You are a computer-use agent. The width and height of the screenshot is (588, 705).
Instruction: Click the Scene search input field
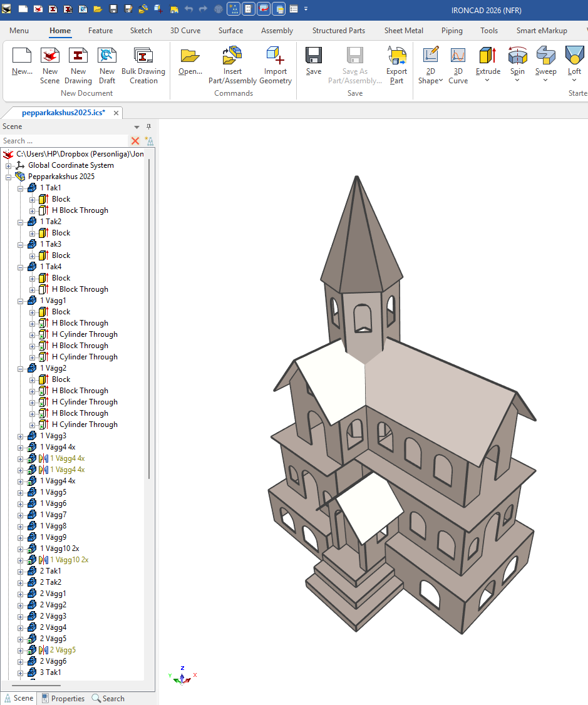(63, 141)
